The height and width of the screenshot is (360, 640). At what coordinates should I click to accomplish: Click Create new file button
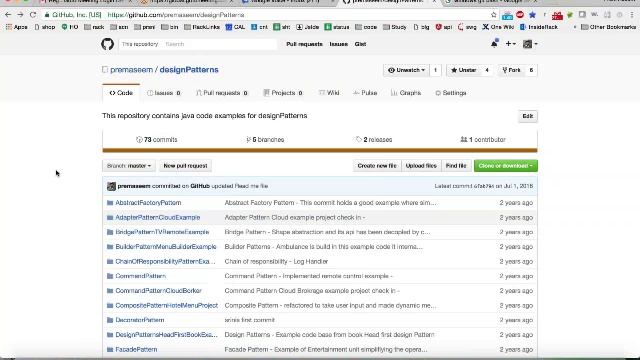pos(377,166)
